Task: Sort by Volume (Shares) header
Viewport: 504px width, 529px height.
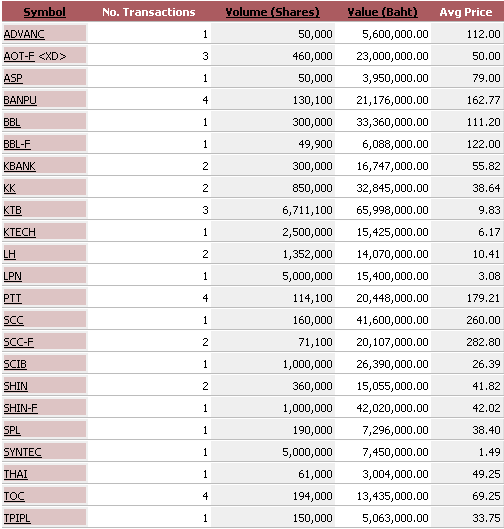Action: 272,12
